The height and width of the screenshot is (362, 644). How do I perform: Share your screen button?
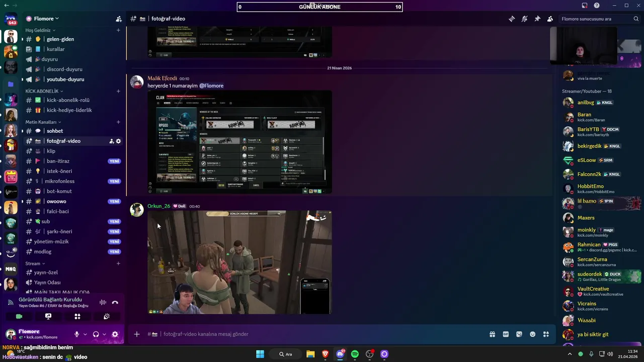click(48, 316)
